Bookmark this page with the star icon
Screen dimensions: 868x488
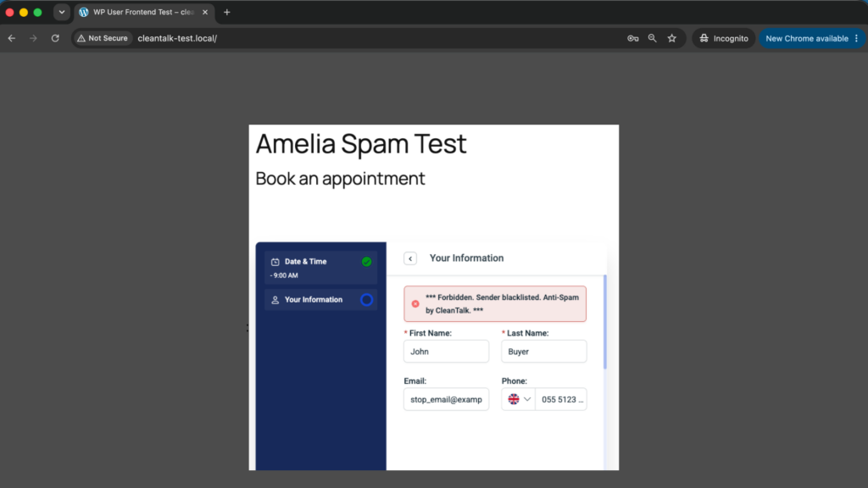(671, 38)
